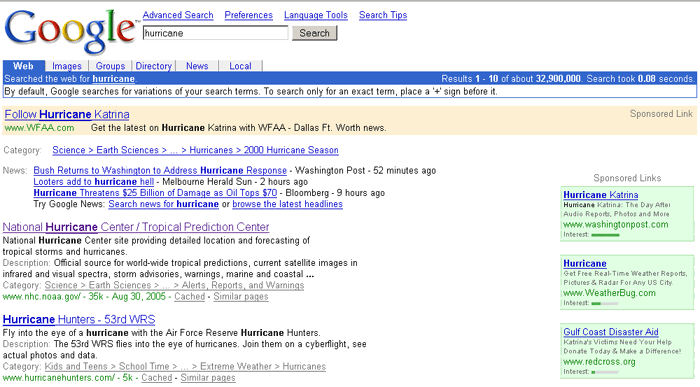
Task: Click the www.WFAA.com URL text
Action: tap(39, 128)
